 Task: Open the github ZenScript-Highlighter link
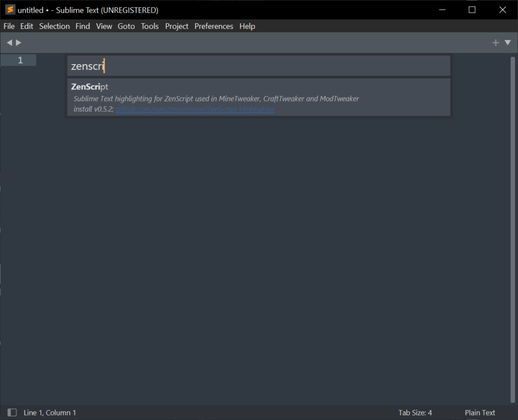(x=195, y=109)
